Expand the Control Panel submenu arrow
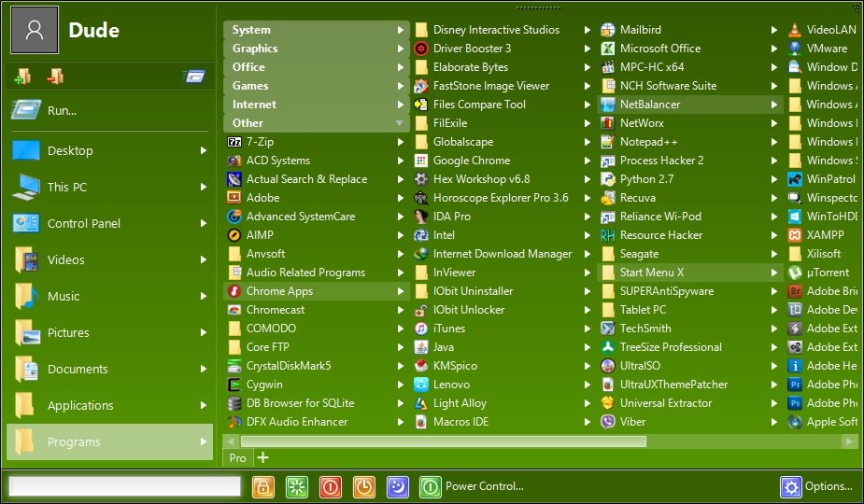The height and width of the screenshot is (504, 864). 204,223
